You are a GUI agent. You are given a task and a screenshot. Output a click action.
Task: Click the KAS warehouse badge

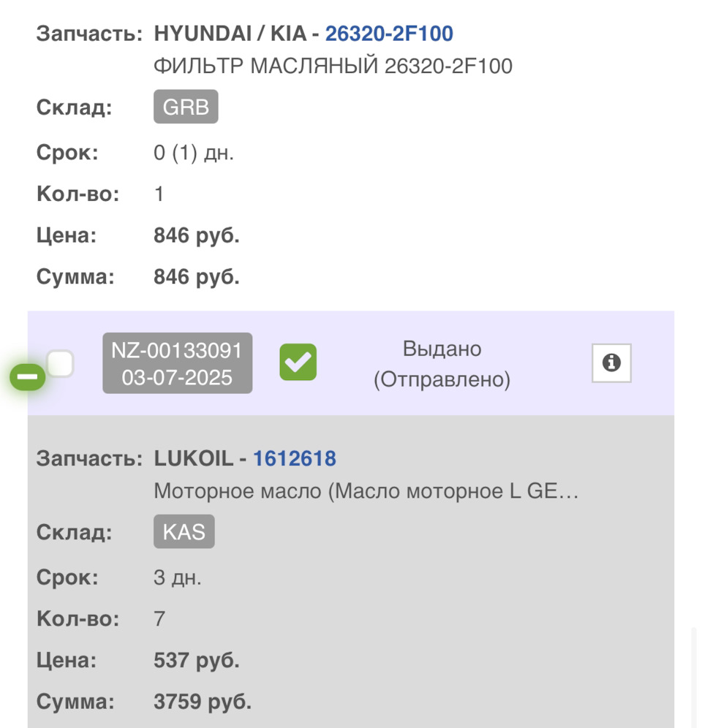(184, 532)
